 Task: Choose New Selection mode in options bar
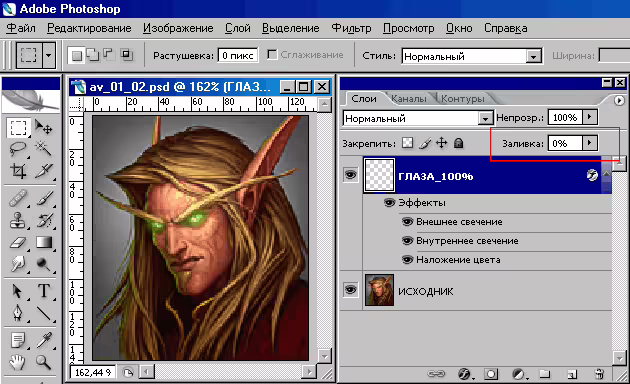pyautogui.click(x=77, y=55)
